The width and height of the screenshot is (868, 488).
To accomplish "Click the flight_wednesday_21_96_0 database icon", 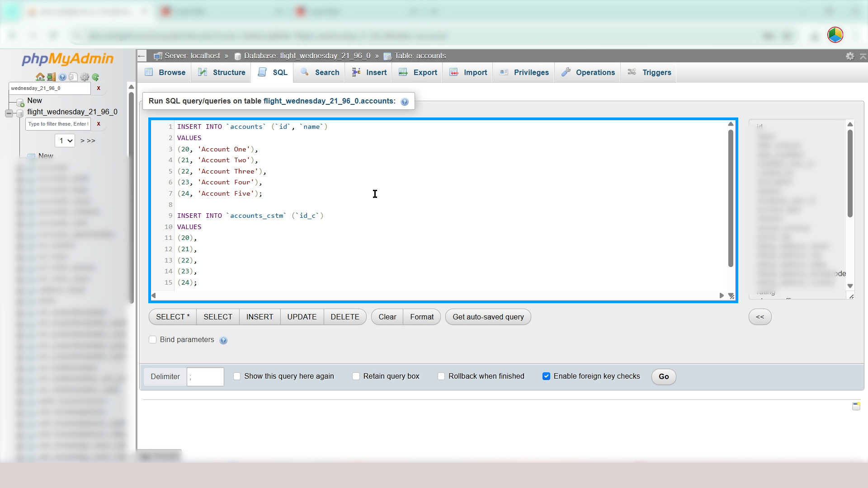I will (x=20, y=113).
